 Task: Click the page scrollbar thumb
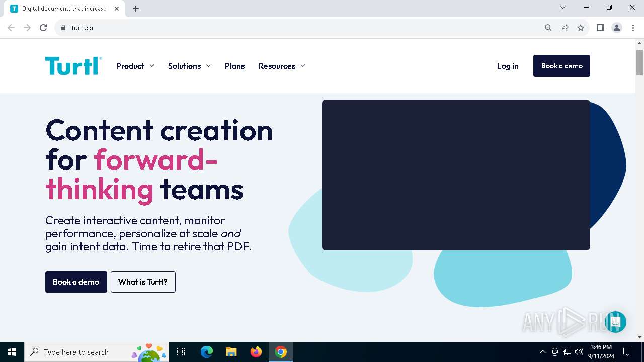(639, 62)
